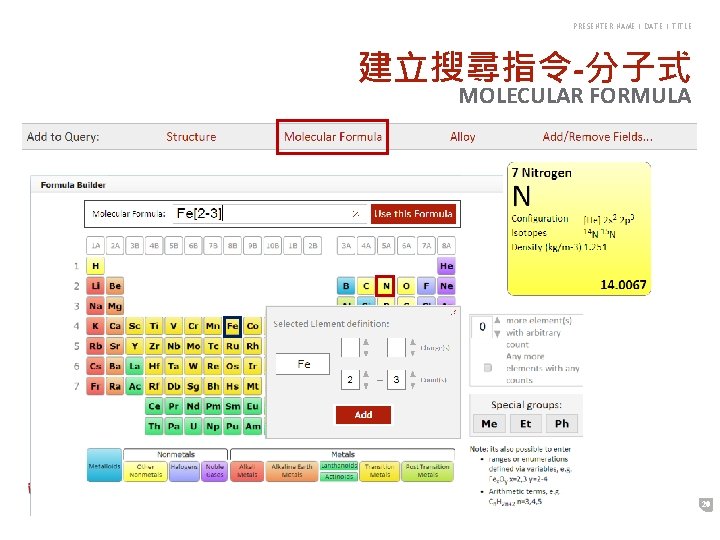The width and height of the screenshot is (720, 540).
Task: Click Molybdenum Mo element tile
Action: tap(193, 346)
